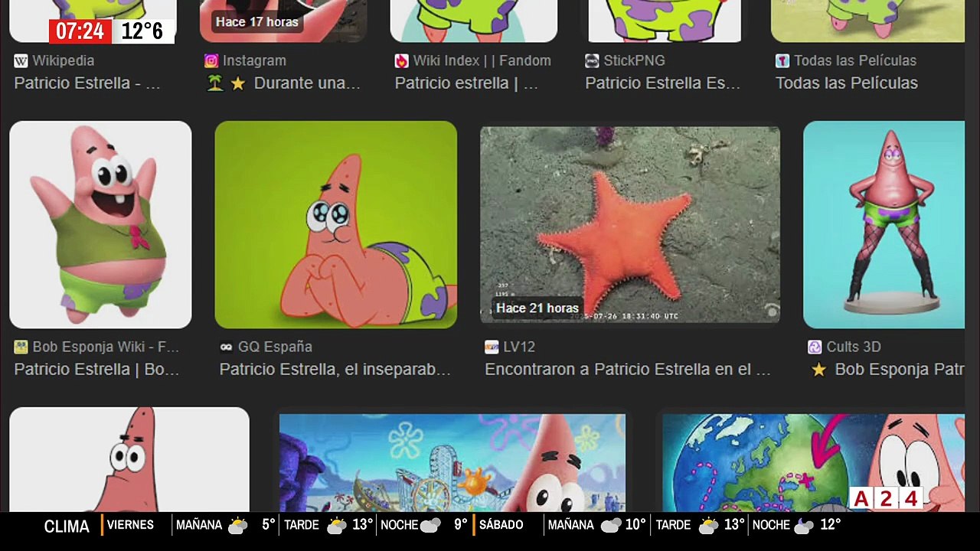Click 'VIERNES' in the weather ticker
The height and width of the screenshot is (551, 980).
pos(130,525)
